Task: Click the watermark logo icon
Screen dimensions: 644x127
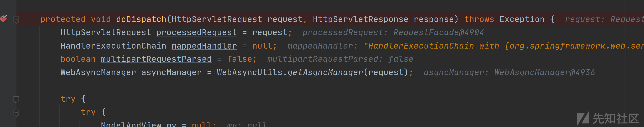Action: pos(583,118)
